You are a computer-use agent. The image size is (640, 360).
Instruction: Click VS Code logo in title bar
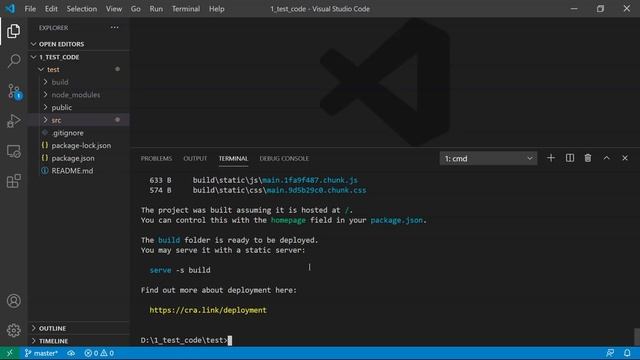point(10,9)
